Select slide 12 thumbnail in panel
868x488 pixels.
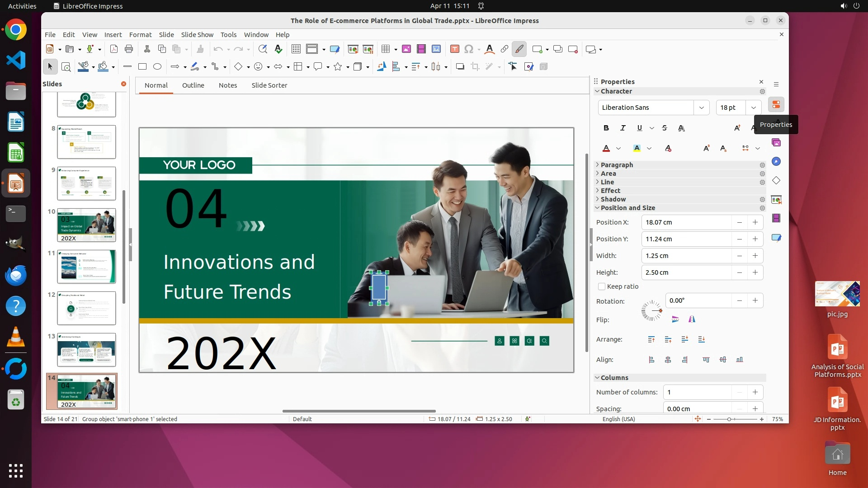(86, 308)
